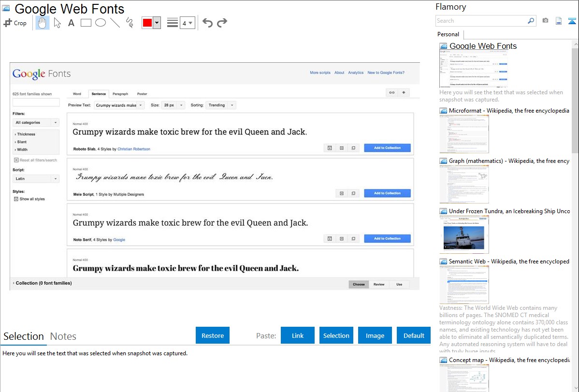Expand the Collection (0 font families) bar

pos(42,283)
